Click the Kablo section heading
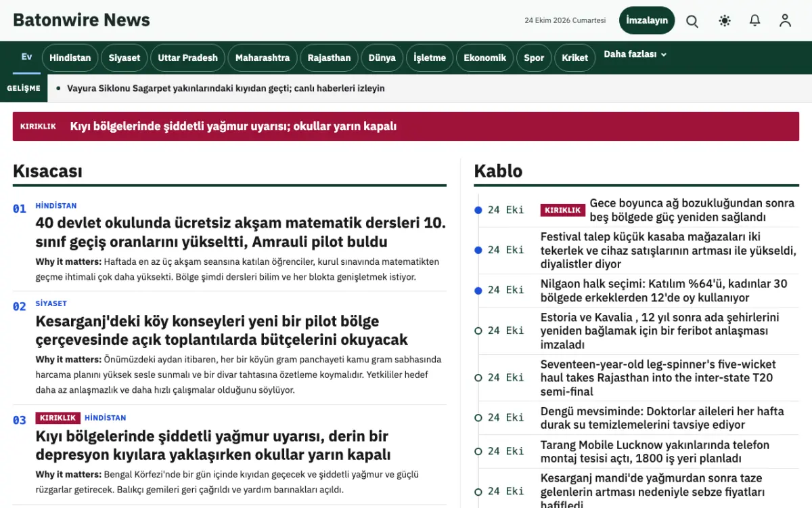812x508 pixels. click(498, 171)
